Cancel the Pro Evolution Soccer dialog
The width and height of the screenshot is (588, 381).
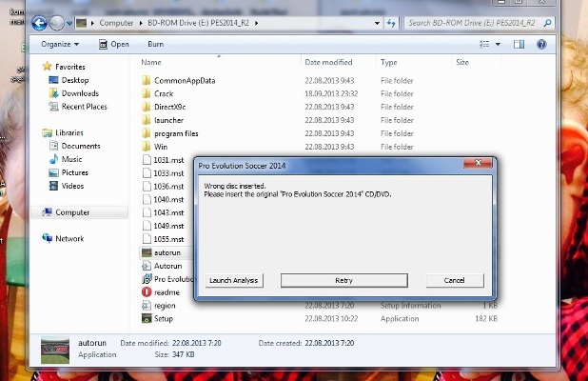tap(455, 280)
